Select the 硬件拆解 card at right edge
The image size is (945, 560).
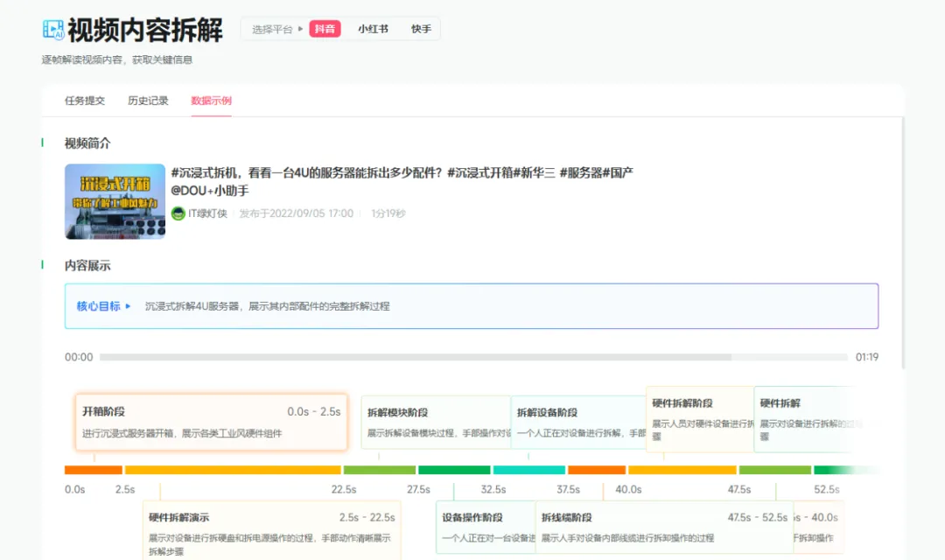point(805,419)
